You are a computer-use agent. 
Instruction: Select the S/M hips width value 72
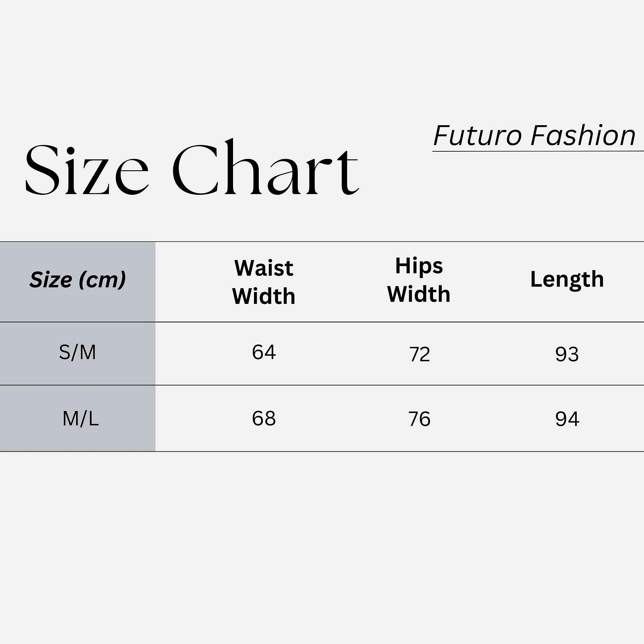(x=419, y=355)
